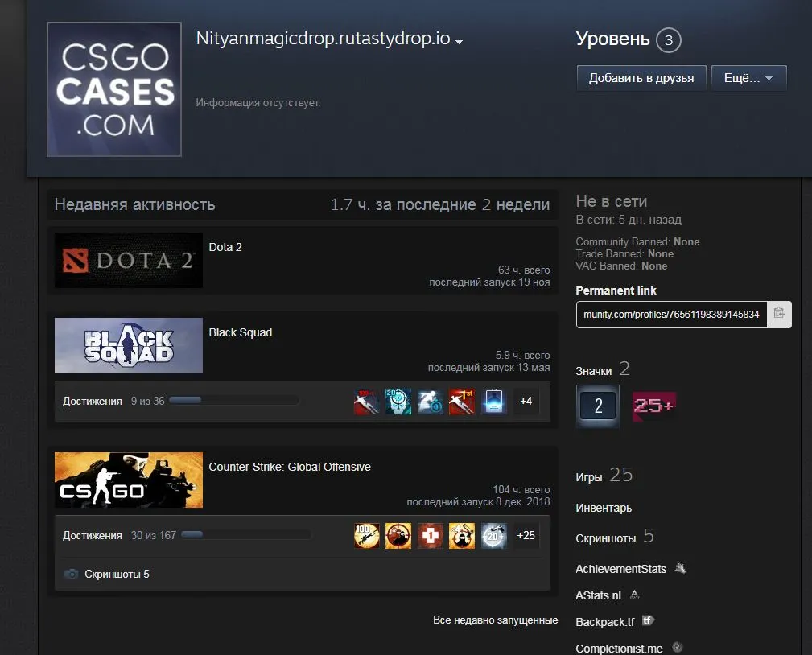
Task: Click the Completionist.me checkmark icon
Action: pos(678,647)
